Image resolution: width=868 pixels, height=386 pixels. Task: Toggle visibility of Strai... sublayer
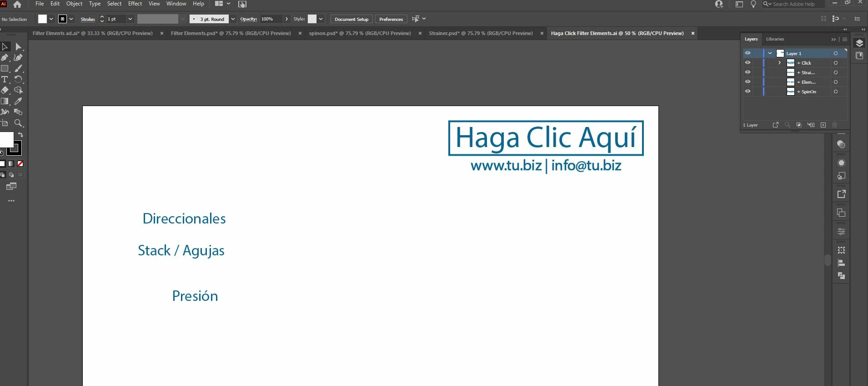748,72
